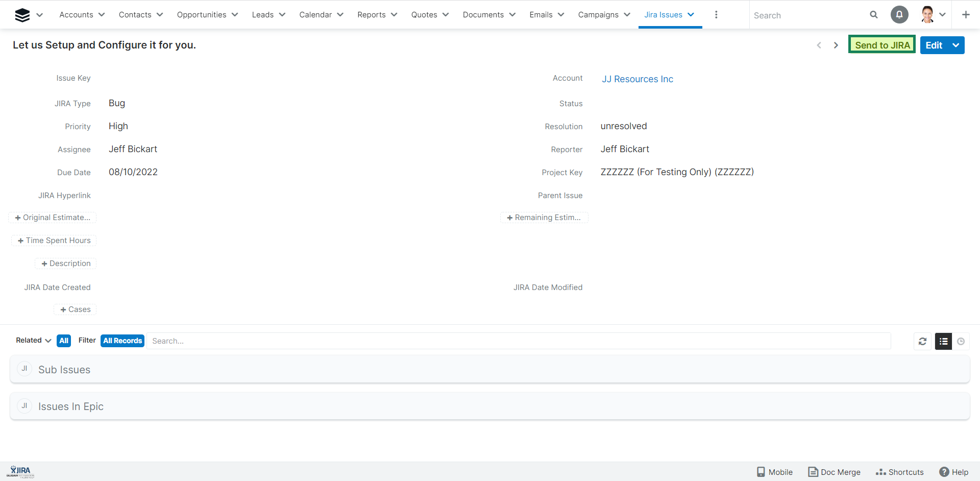Open the JJ Resources Inc account link
The height and width of the screenshot is (481, 980).
tap(637, 79)
